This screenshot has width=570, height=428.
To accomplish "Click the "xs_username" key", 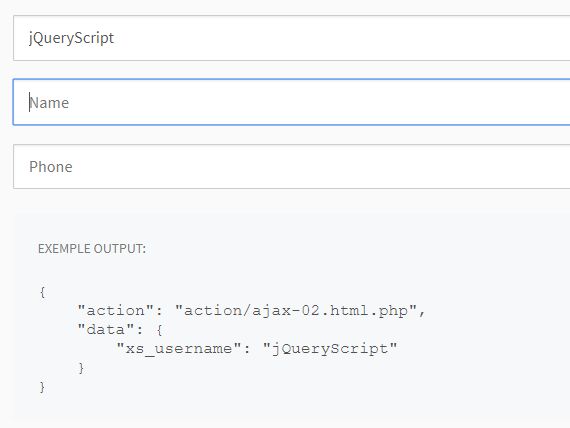I will 179,349.
